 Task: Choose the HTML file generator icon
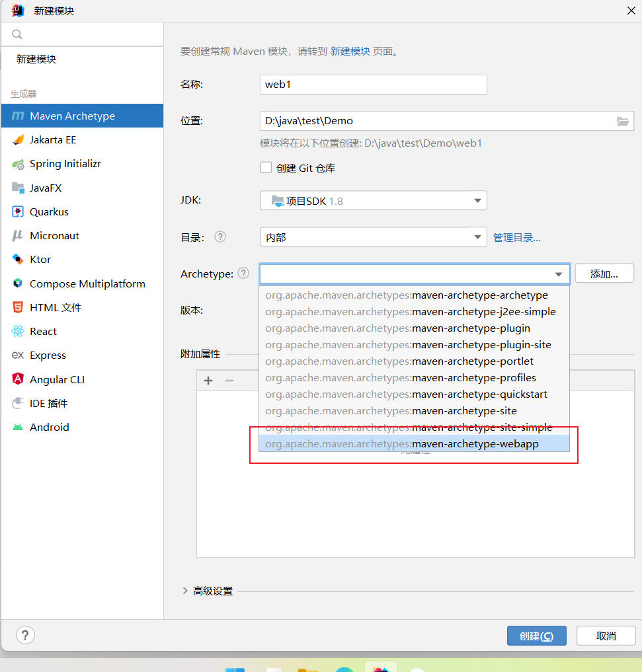pyautogui.click(x=18, y=307)
